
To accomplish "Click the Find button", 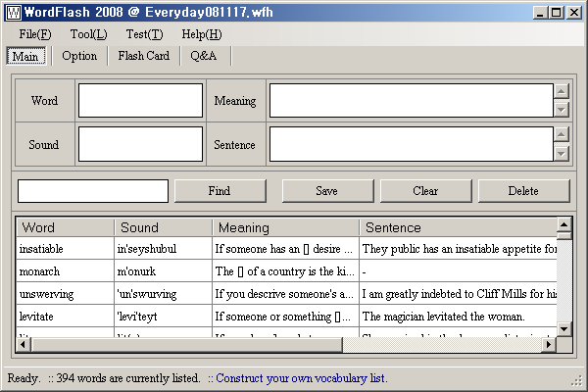I will click(220, 191).
